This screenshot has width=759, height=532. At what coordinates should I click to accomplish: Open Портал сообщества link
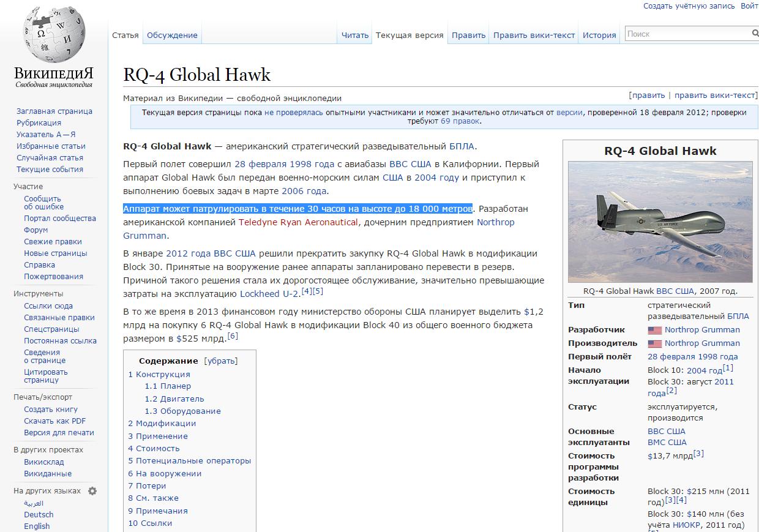tap(60, 219)
